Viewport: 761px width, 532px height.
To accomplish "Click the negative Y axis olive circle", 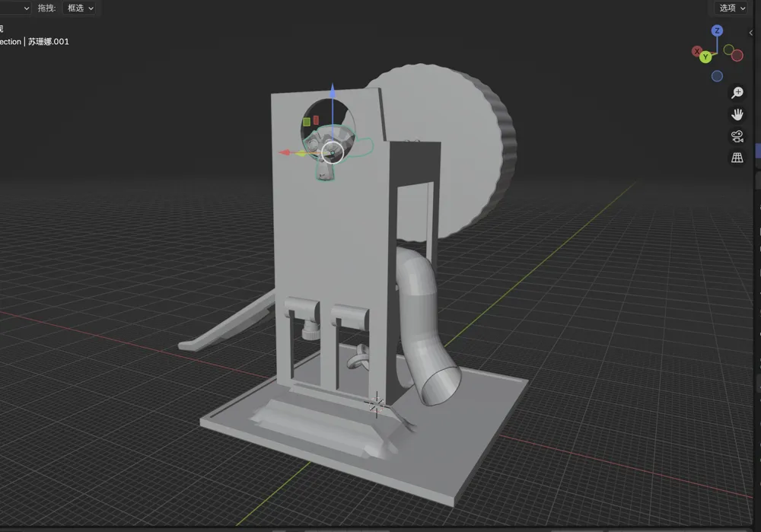I will (x=728, y=50).
